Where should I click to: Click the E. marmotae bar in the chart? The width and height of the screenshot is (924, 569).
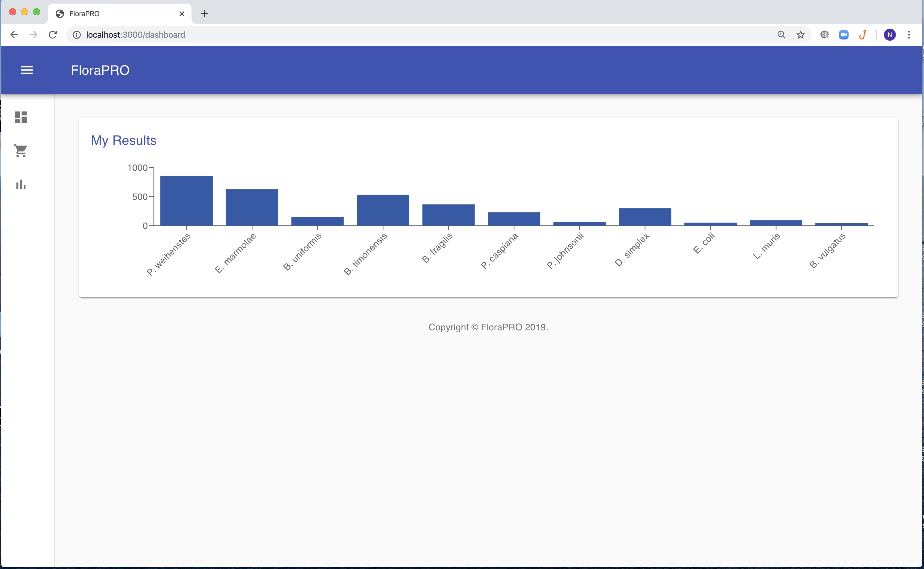pyautogui.click(x=252, y=207)
